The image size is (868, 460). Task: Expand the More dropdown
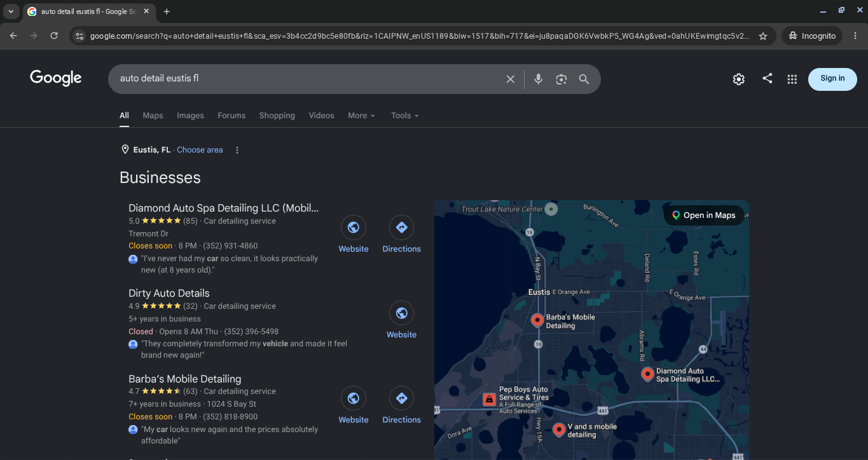point(361,116)
